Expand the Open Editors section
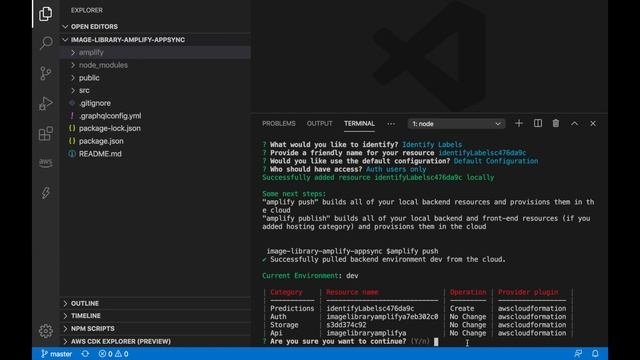Screen dimensions: 640x360 click(x=155, y=27)
